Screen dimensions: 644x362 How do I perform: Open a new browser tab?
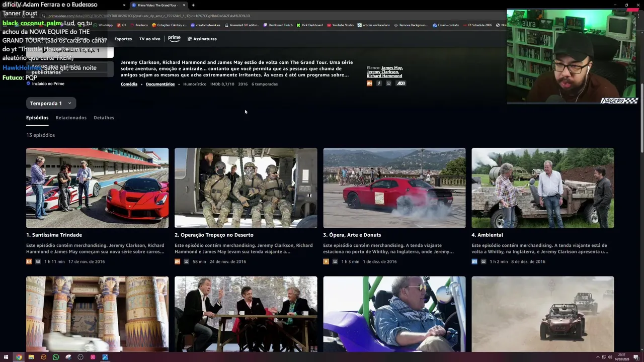[x=193, y=5]
